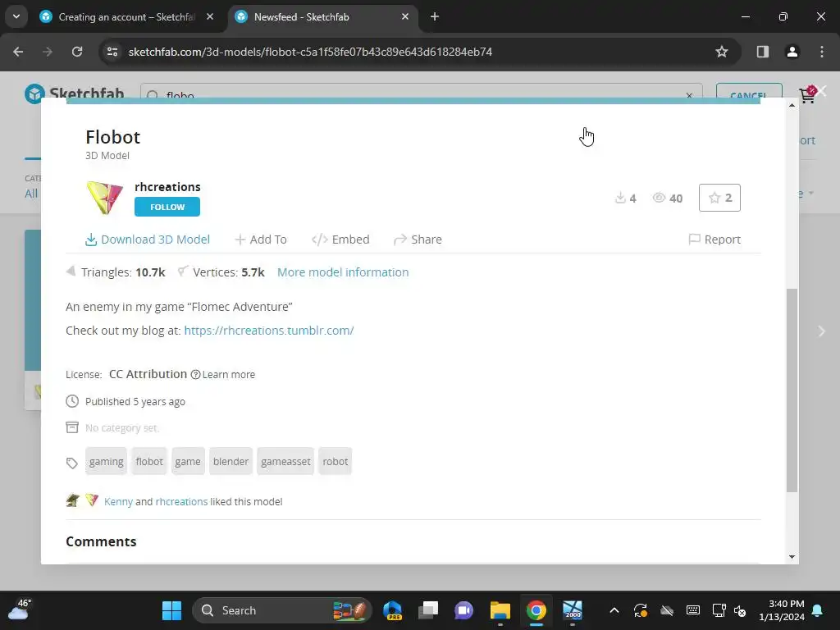Open Kenny's profile link
Screen dimensions: 840x630
point(118,501)
